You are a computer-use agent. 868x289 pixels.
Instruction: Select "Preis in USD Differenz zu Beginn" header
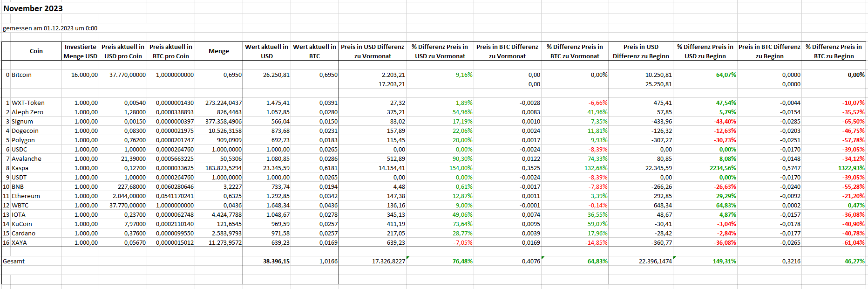pos(641,51)
